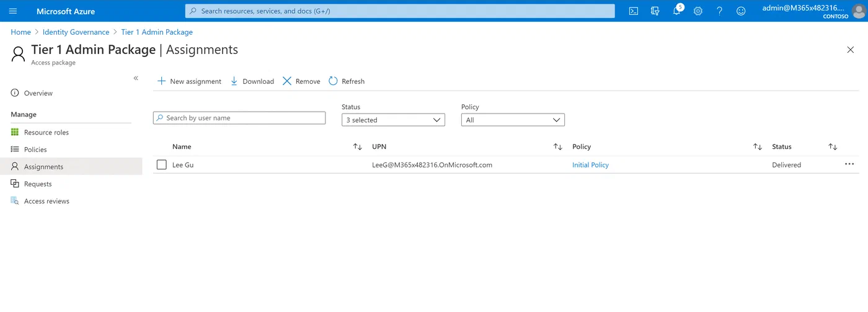Open notifications bell icon

click(x=677, y=11)
